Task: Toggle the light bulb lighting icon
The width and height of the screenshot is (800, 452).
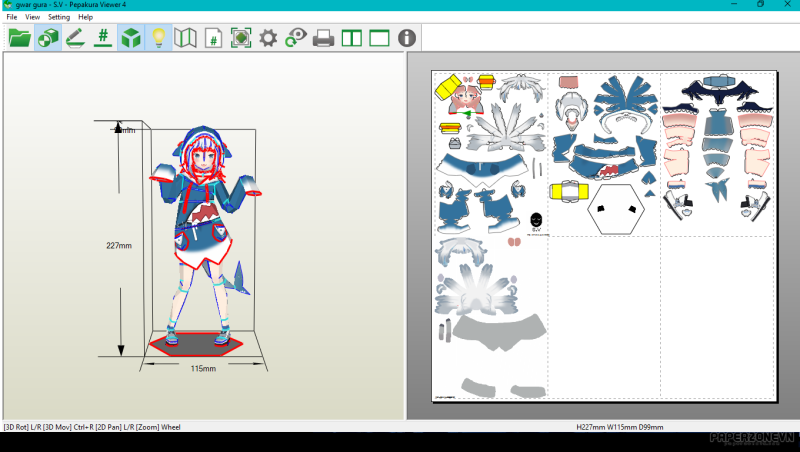Action: coord(159,38)
